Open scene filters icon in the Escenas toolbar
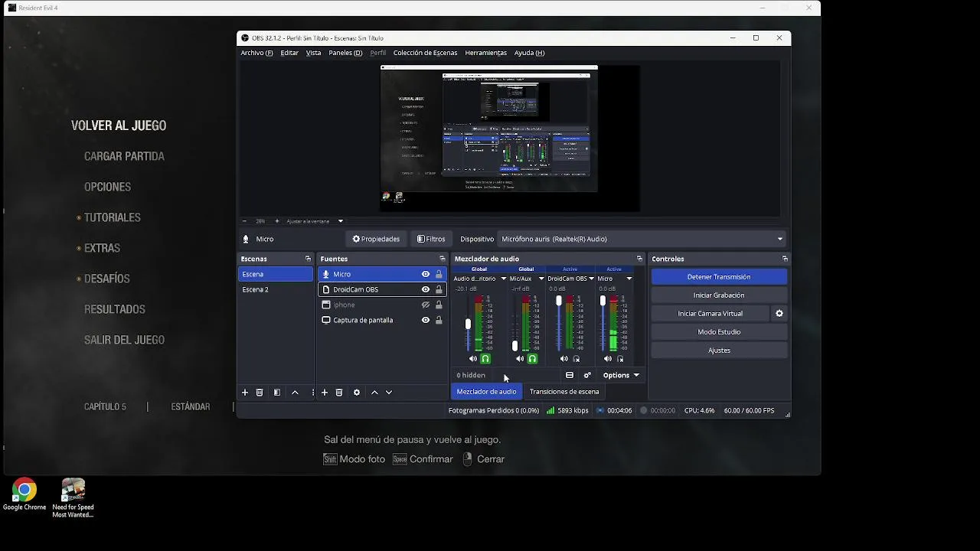The width and height of the screenshot is (980, 551). coord(277,393)
